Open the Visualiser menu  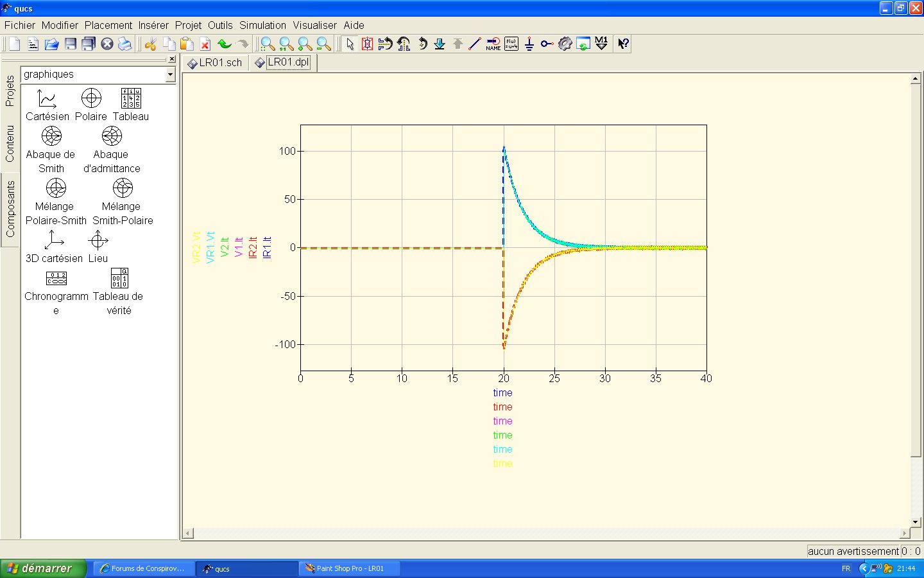coord(314,25)
